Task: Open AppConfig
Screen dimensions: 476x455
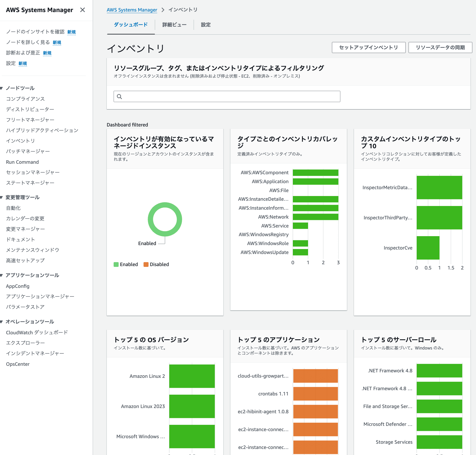Action: click(18, 286)
